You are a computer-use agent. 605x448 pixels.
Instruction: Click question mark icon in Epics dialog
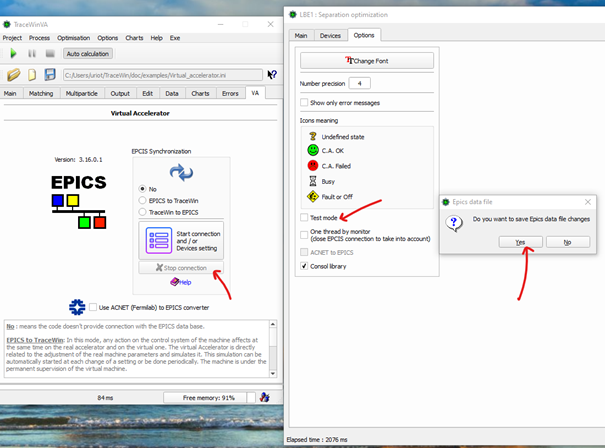click(454, 223)
